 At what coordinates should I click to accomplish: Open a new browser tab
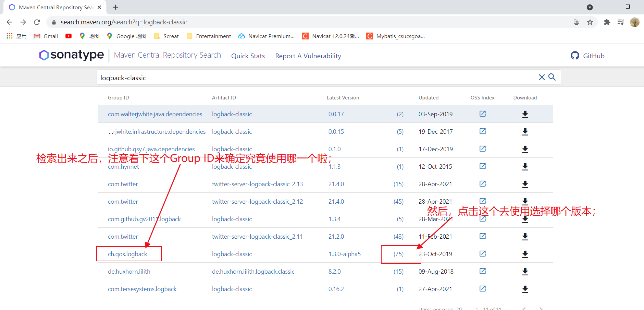(116, 7)
